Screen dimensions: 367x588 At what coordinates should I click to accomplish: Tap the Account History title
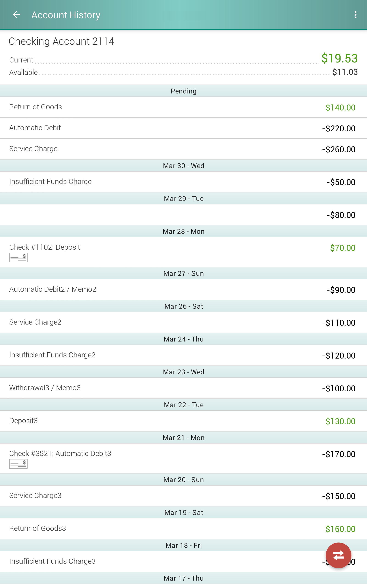pos(66,15)
